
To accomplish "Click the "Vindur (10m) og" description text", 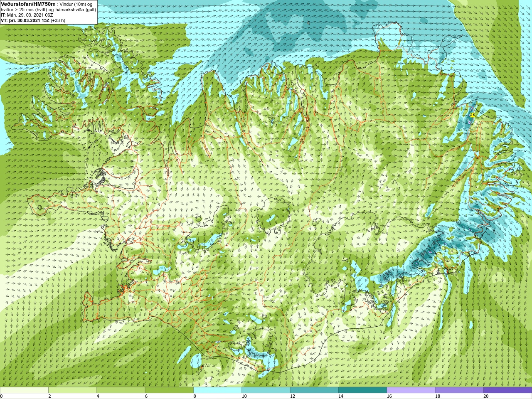I will pos(77,4).
